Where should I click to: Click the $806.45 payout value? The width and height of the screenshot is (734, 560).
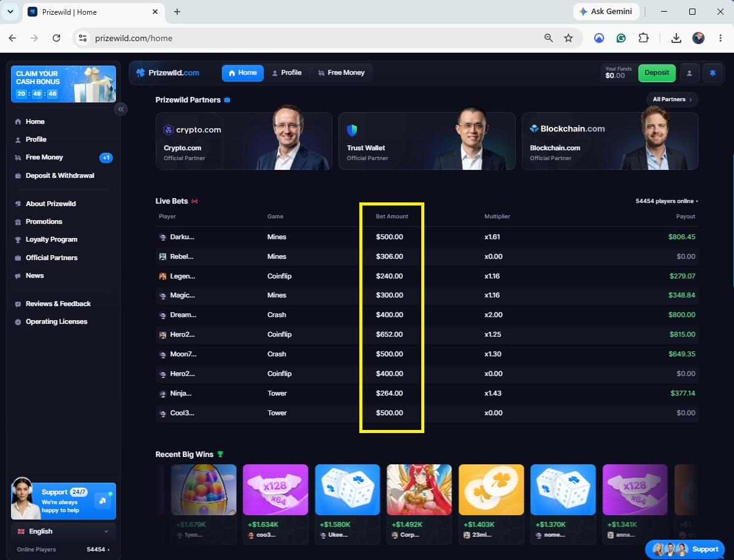(x=682, y=237)
